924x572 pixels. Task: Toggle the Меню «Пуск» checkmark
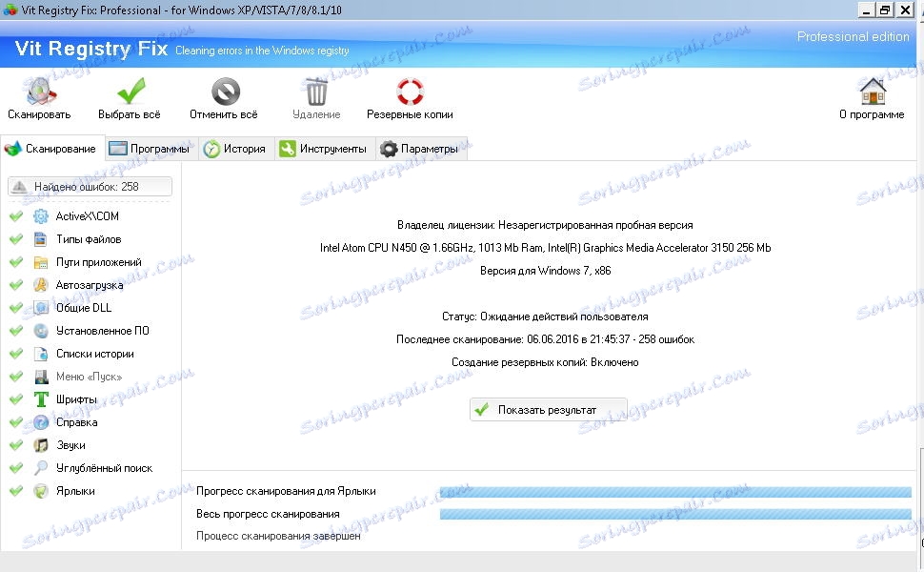[x=16, y=377]
